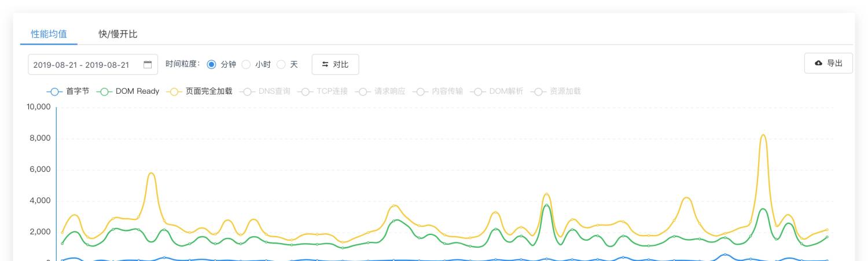Image resolution: width=868 pixels, height=261 pixels.
Task: Enable the TCP连接 legend series
Action: point(332,91)
